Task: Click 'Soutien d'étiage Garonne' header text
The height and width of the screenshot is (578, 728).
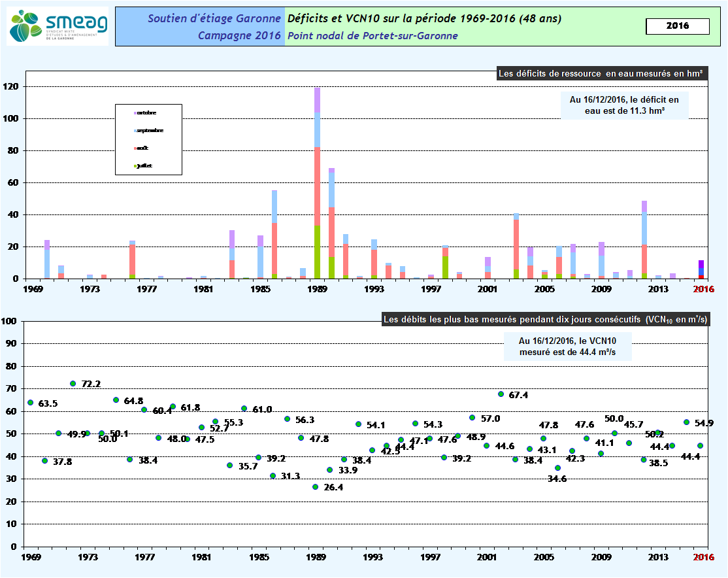Action: pos(214,18)
